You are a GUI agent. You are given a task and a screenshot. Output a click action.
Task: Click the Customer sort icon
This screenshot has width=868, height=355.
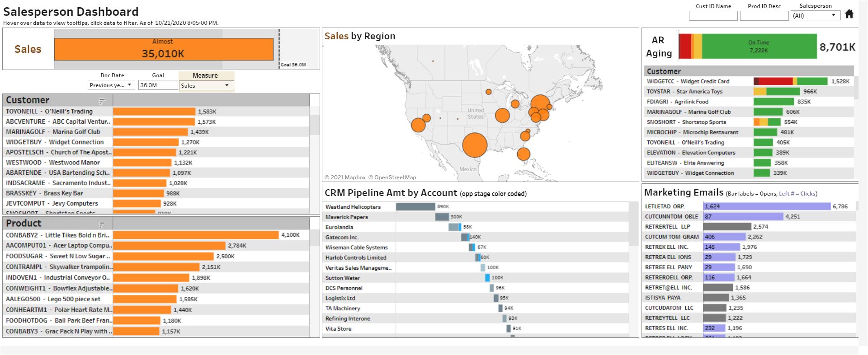tap(102, 101)
